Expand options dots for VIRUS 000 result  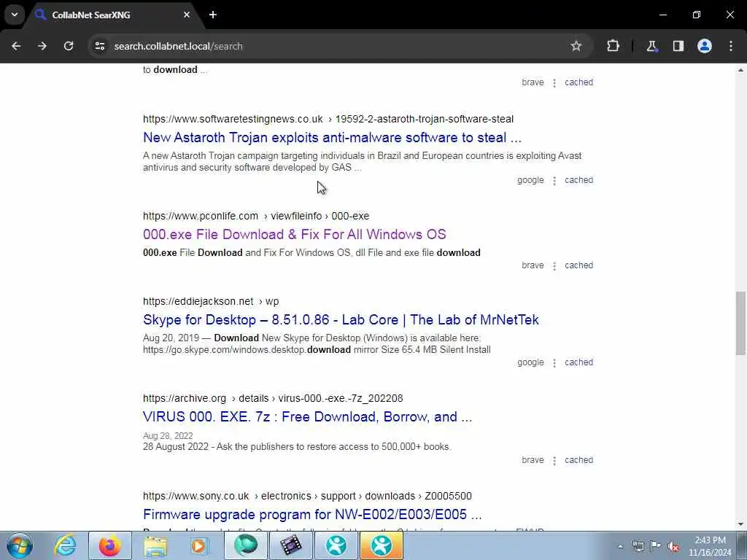pyautogui.click(x=554, y=461)
